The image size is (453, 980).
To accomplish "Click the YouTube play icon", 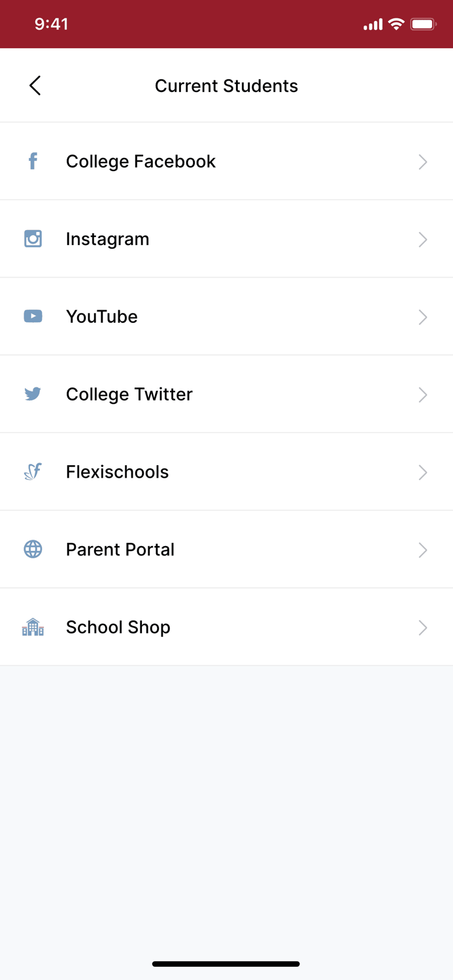I will point(33,316).
